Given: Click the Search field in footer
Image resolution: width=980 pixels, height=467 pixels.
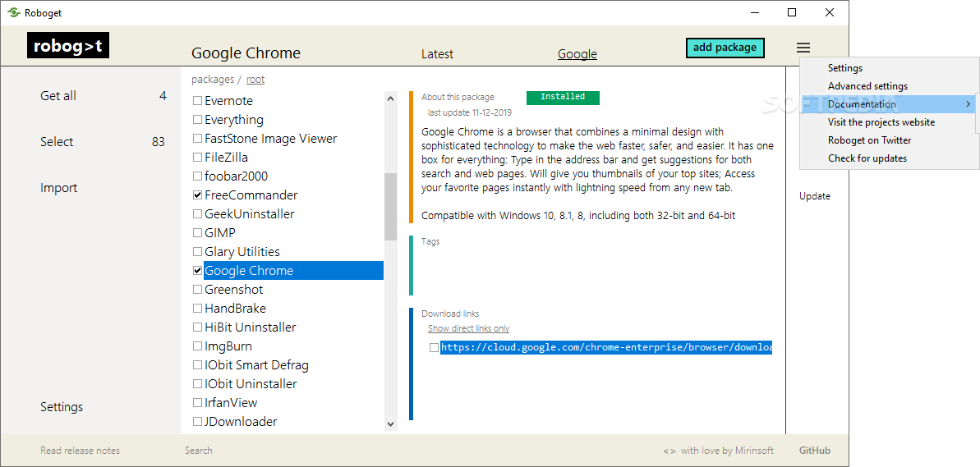Looking at the screenshot, I should 198,450.
